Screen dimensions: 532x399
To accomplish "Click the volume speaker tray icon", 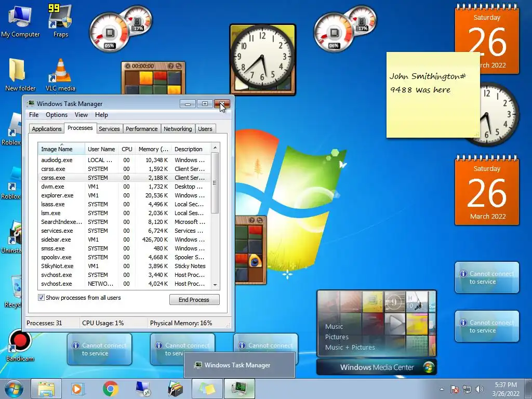I will (480, 389).
